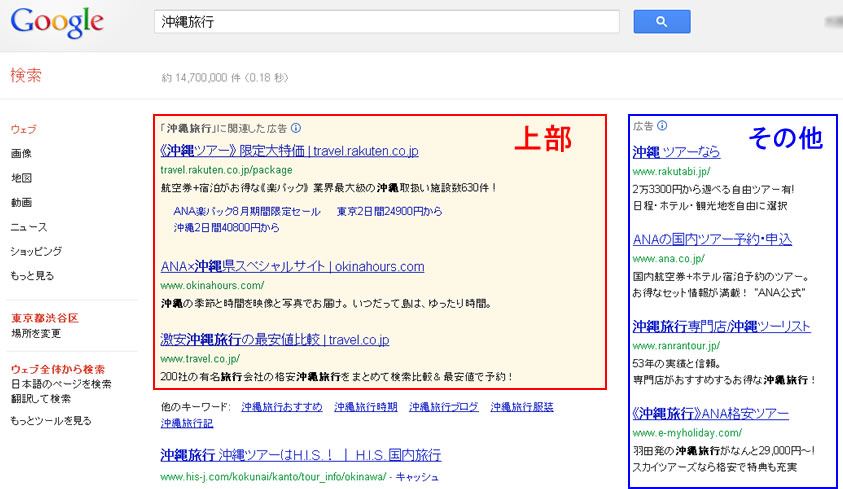Open ANA×沖縄県スペシャルサイト okinahours.com ad
Viewport: 843px width, 489px height.
coord(292,266)
